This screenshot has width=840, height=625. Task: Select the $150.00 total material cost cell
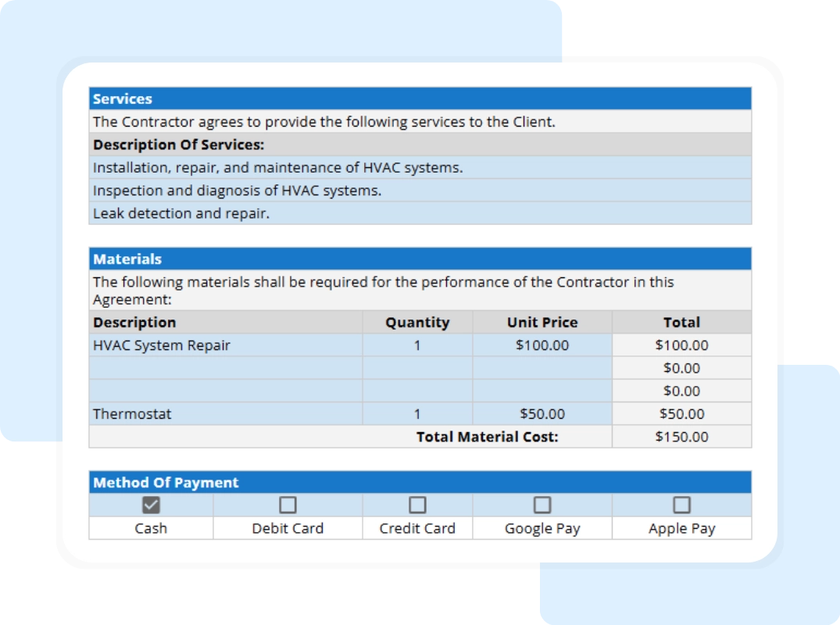(681, 437)
